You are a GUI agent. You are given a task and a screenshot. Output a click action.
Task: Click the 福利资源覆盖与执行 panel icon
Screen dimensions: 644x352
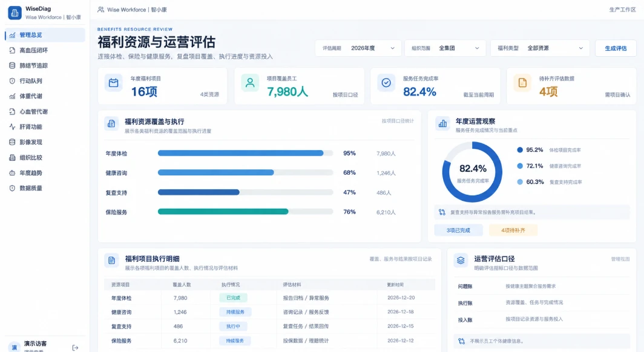[x=111, y=123]
